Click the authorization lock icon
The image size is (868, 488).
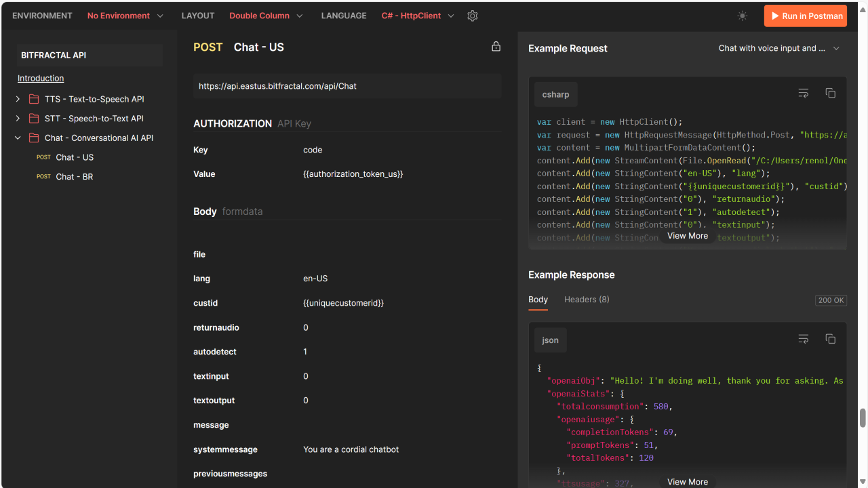(496, 47)
